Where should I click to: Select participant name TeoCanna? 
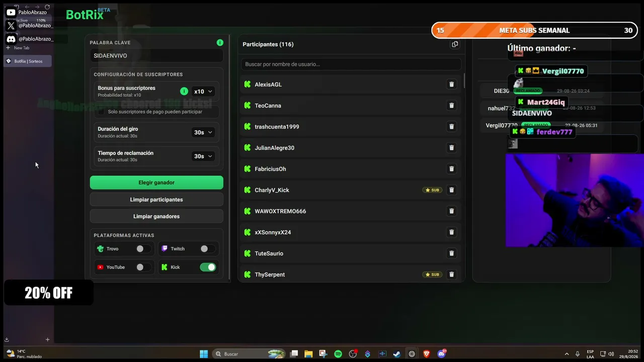pos(268,106)
